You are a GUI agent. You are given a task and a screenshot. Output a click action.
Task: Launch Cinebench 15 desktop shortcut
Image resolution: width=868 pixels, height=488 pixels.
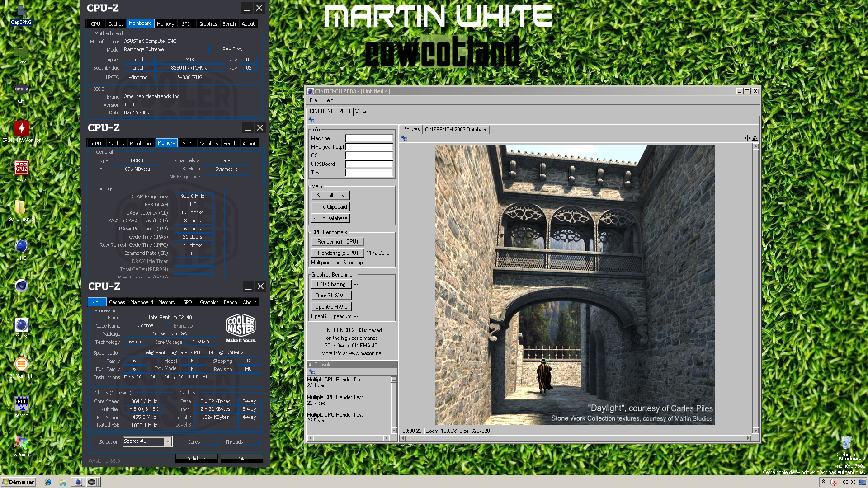point(21,289)
